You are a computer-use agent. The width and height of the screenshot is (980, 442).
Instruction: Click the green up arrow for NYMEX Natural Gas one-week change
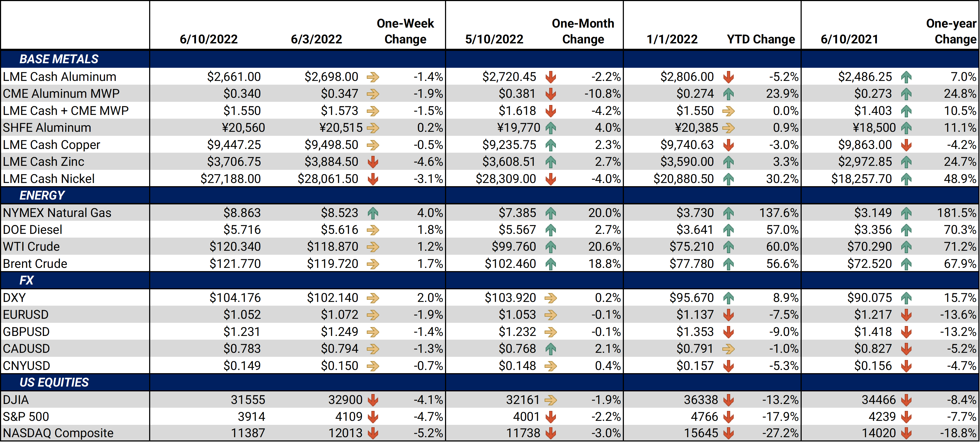pos(373,213)
